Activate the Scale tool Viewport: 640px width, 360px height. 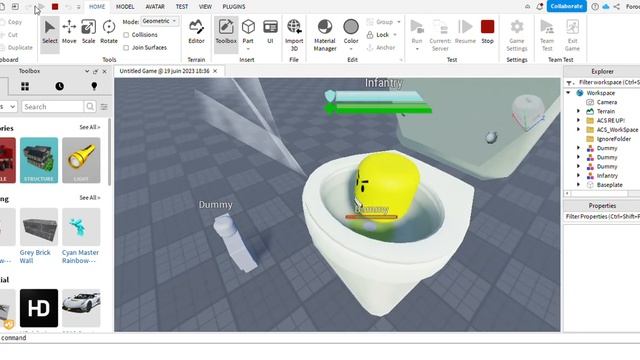coord(88,32)
